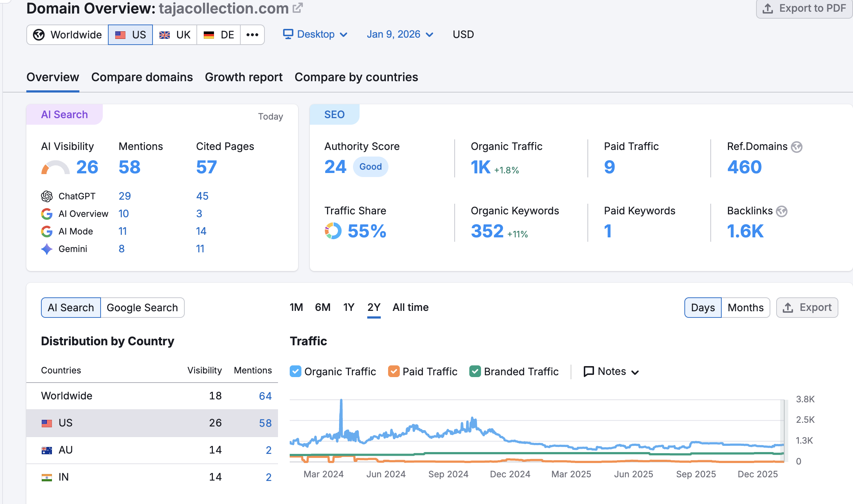Select the 1Y time range

(349, 307)
